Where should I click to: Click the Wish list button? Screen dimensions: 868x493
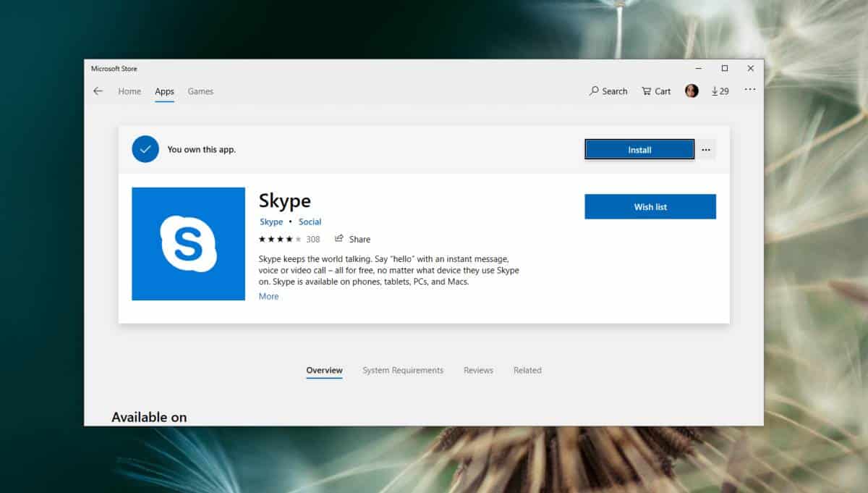click(650, 206)
